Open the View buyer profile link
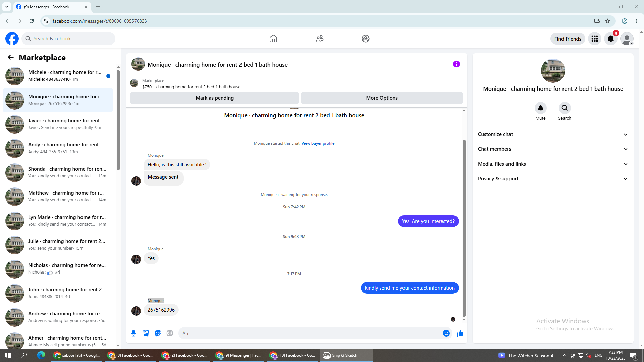The image size is (644, 362). (318, 143)
